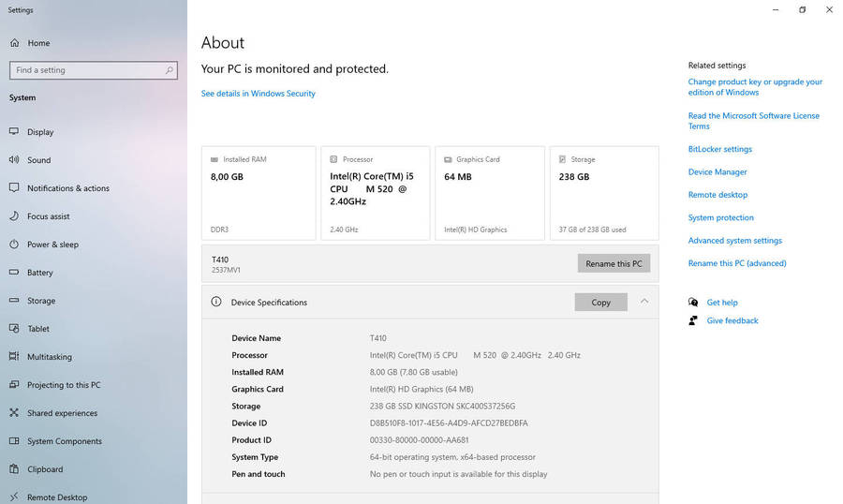The width and height of the screenshot is (843, 504).
Task: Click the Give feedback icon
Action: [693, 320]
